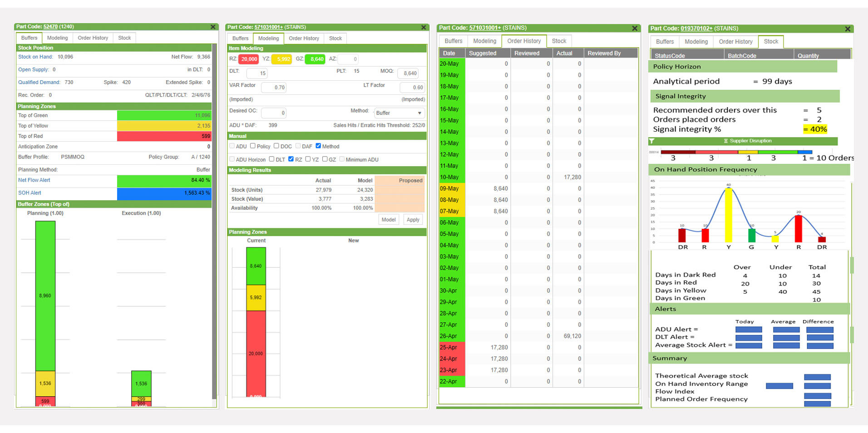Open Order History tab in the 52470 panel

(x=93, y=38)
